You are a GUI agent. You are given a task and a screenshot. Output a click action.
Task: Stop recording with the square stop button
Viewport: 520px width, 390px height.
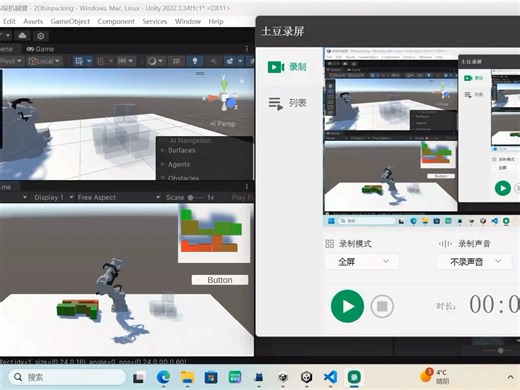[x=382, y=306]
